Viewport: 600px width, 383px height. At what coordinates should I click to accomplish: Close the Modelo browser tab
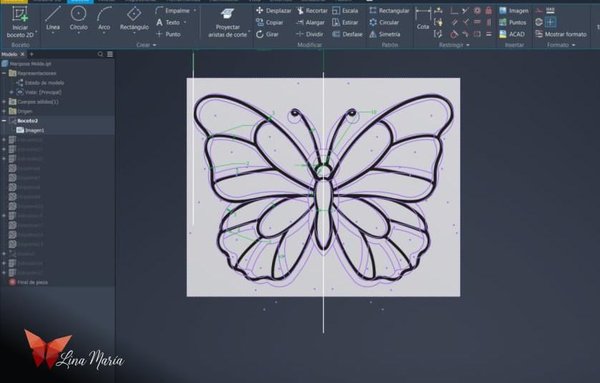22,54
